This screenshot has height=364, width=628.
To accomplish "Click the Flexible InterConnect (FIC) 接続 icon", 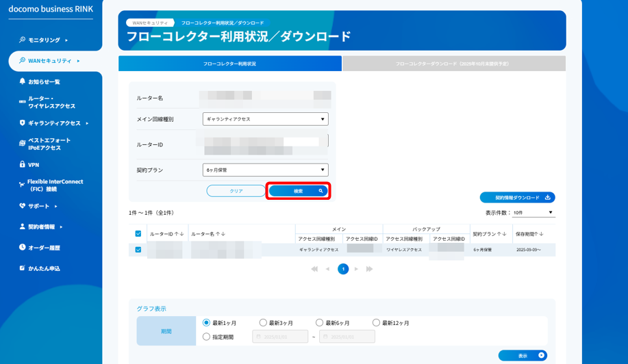I will click(x=22, y=185).
